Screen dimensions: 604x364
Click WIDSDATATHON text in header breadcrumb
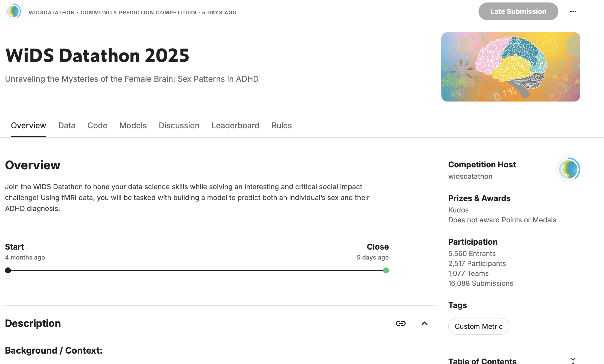pyautogui.click(x=52, y=13)
